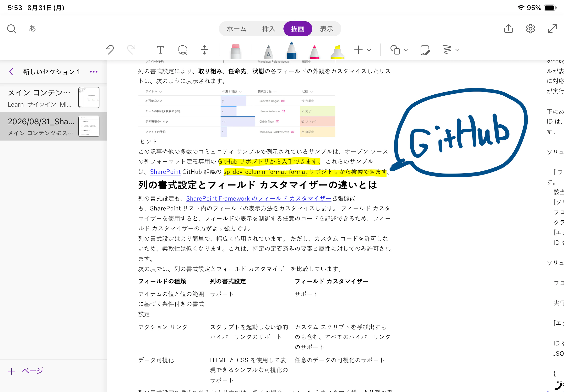Tap the Share icon
This screenshot has height=392, width=564.
tap(509, 28)
